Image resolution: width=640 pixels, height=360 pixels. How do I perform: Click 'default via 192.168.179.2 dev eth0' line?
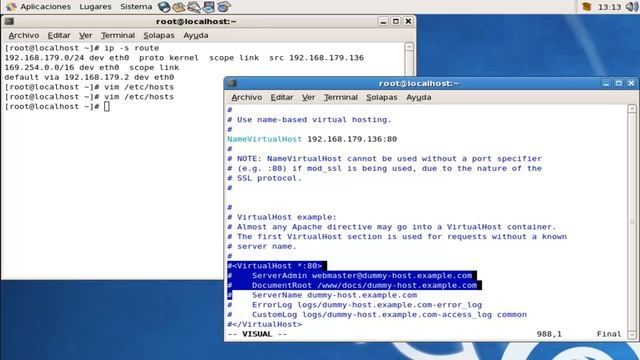coord(89,78)
